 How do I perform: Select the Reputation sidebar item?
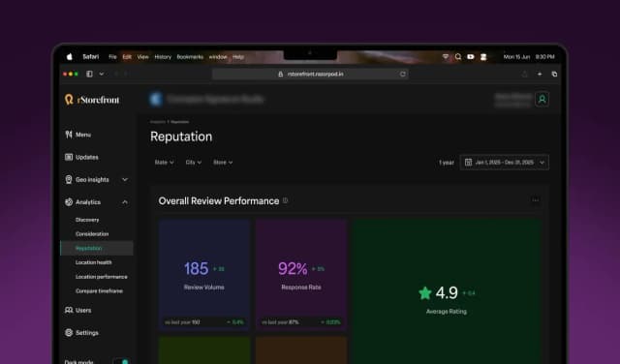[97, 248]
